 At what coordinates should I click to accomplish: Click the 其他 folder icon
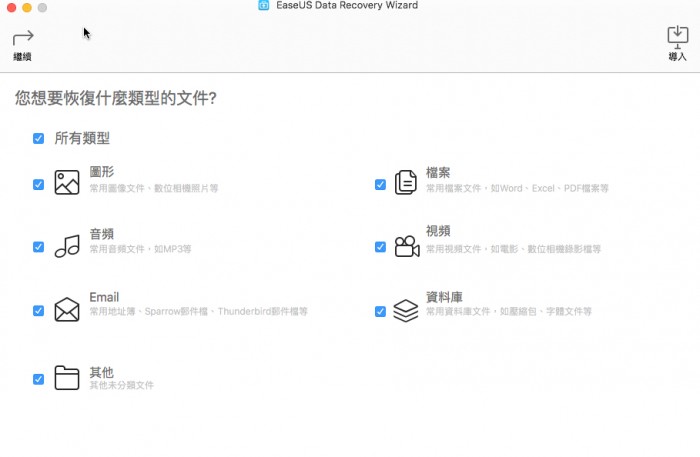point(67,378)
